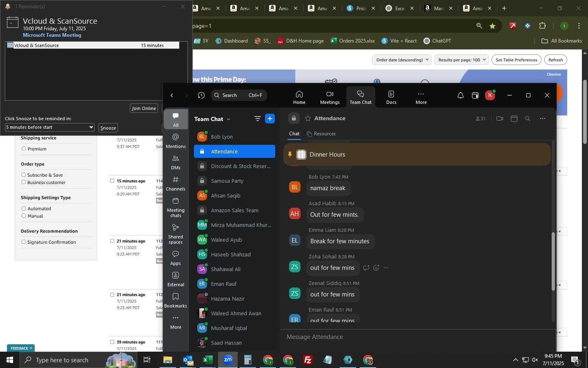This screenshot has width=588, height=368.
Task: Go back with Zoom back arrow
Action: coord(172,95)
